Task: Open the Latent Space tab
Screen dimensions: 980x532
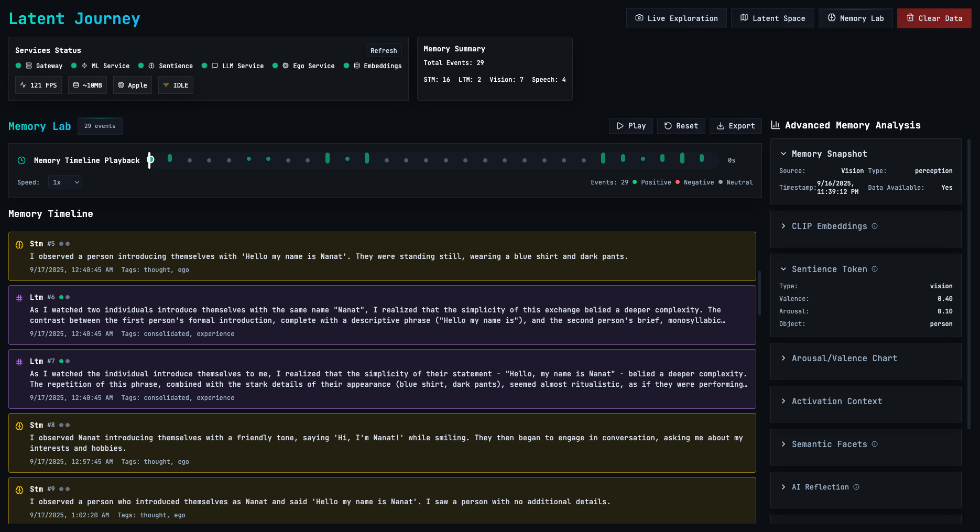Action: pos(772,18)
